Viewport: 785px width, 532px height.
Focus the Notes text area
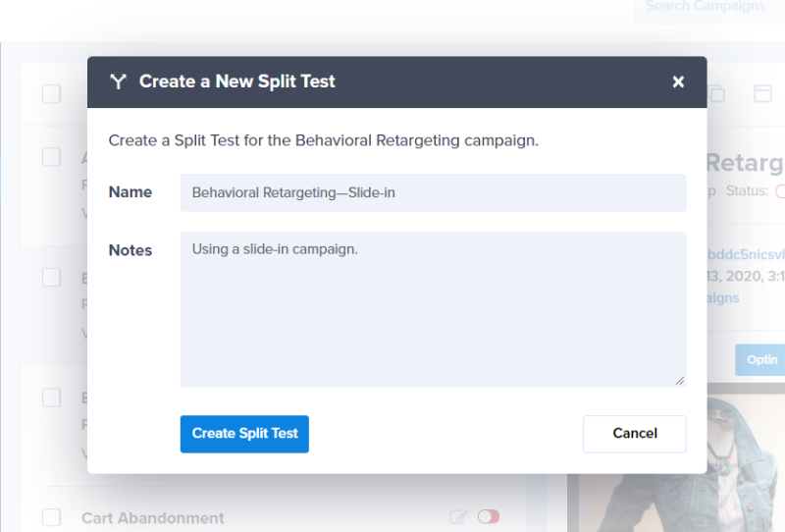(433, 309)
